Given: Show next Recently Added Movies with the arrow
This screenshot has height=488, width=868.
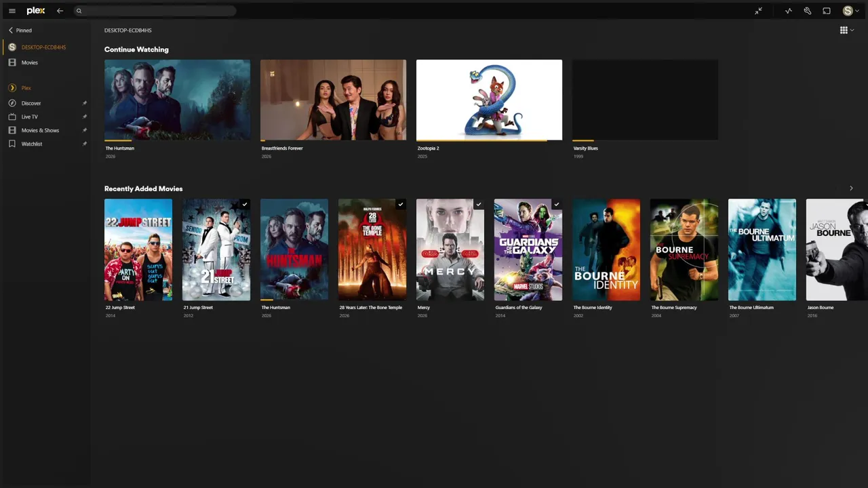Looking at the screenshot, I should (851, 188).
